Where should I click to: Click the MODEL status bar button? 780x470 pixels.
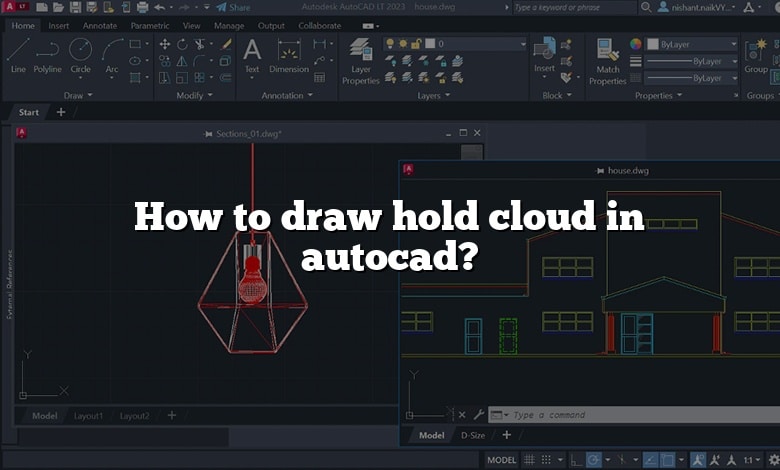503,460
